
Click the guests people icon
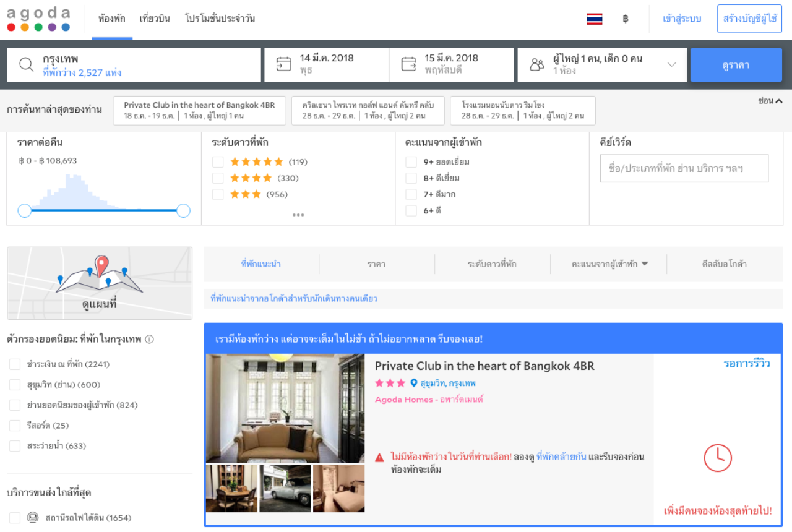coord(537,64)
